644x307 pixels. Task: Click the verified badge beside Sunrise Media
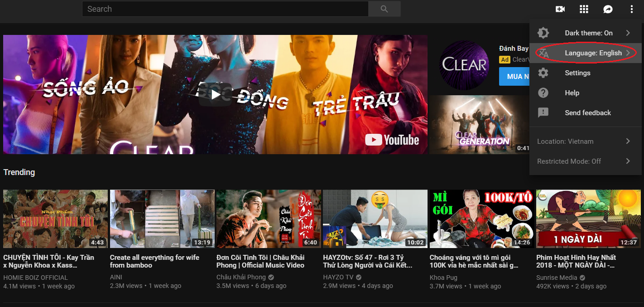pyautogui.click(x=582, y=278)
